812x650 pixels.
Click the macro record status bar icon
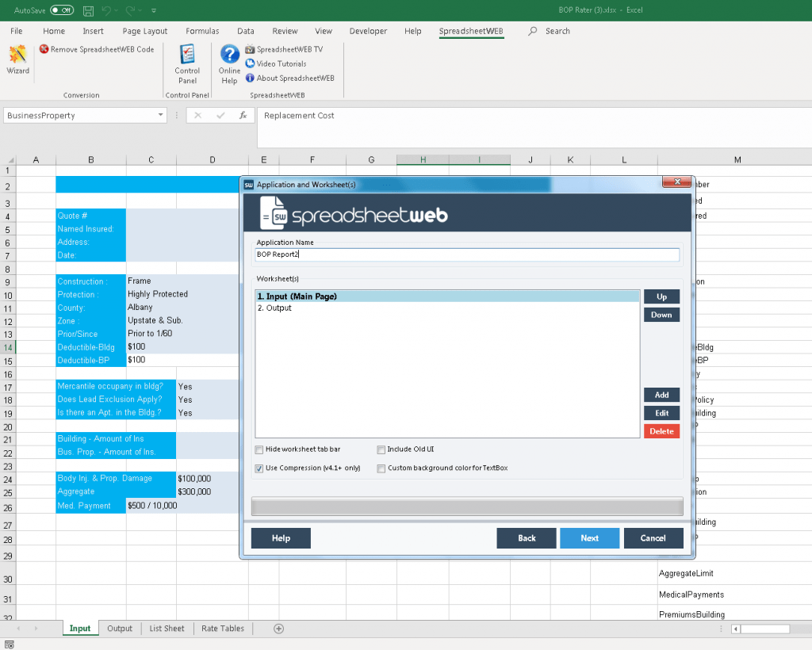10,644
